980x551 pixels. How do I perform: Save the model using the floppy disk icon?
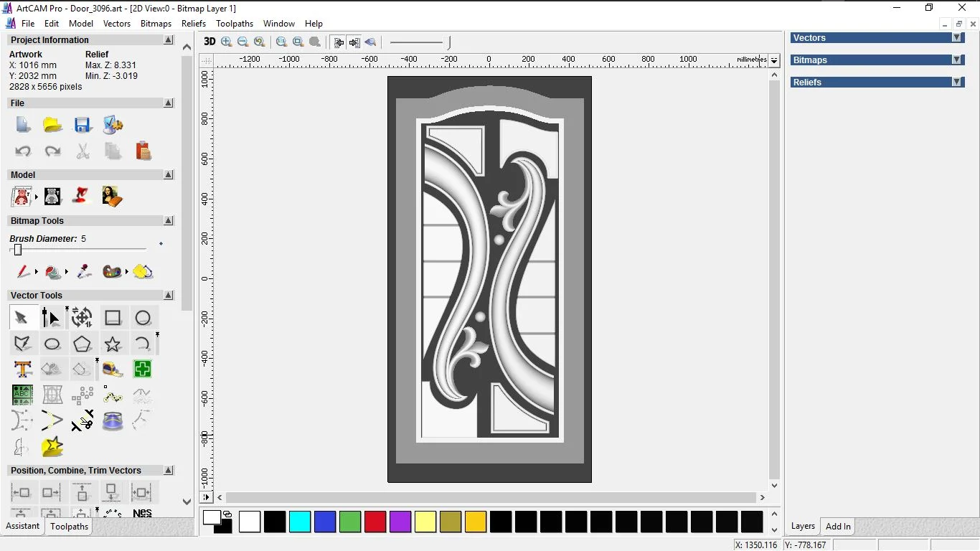click(x=83, y=124)
